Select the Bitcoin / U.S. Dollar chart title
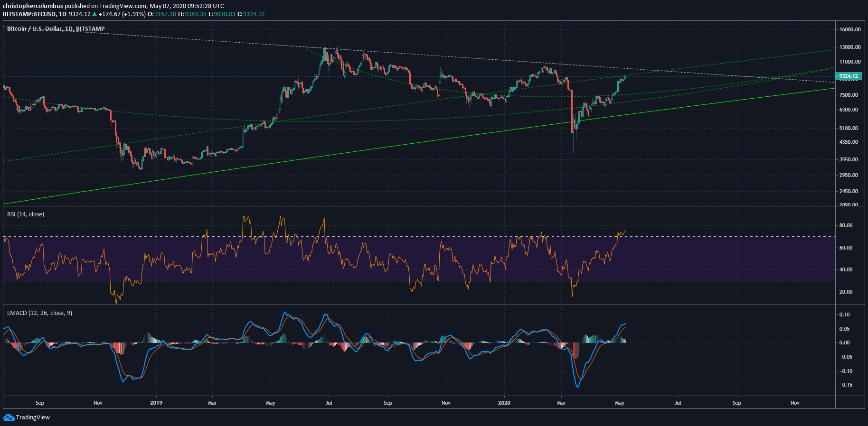This screenshot has width=868, height=426. coord(56,29)
